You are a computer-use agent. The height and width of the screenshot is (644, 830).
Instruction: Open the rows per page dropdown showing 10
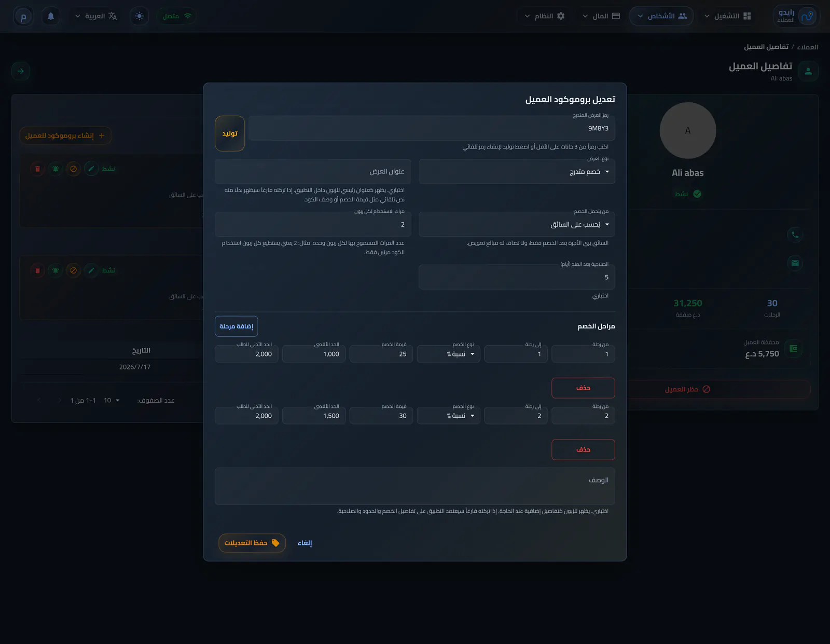point(112,400)
